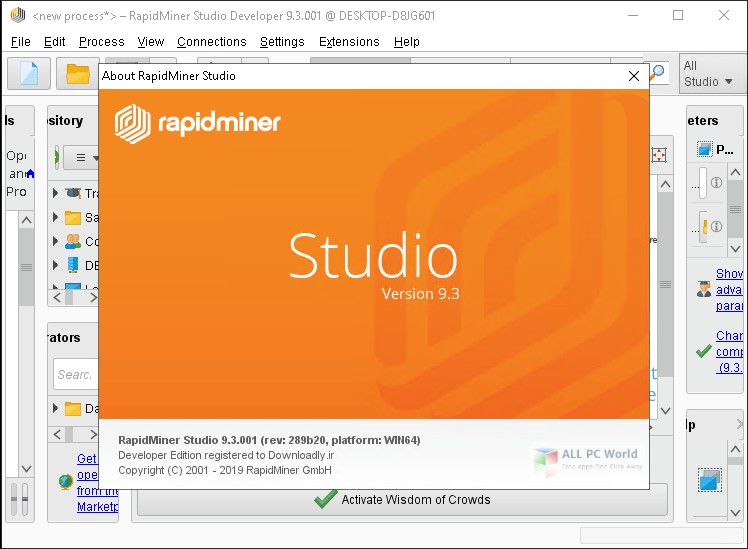The height and width of the screenshot is (549, 748).
Task: Click the Operators panel tab
Action: pyautogui.click(x=64, y=338)
